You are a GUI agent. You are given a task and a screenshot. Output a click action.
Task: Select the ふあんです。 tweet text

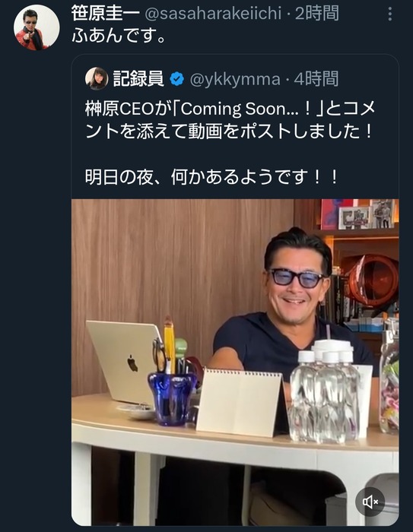(119, 36)
